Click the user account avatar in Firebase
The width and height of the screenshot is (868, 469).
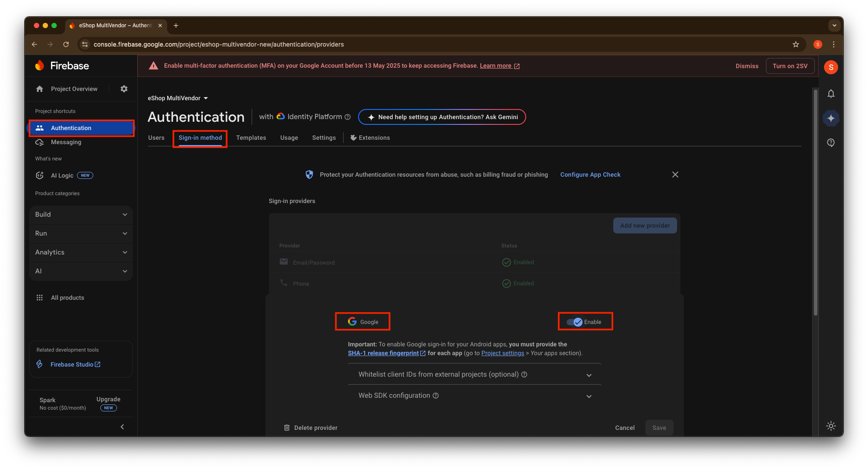pyautogui.click(x=831, y=67)
